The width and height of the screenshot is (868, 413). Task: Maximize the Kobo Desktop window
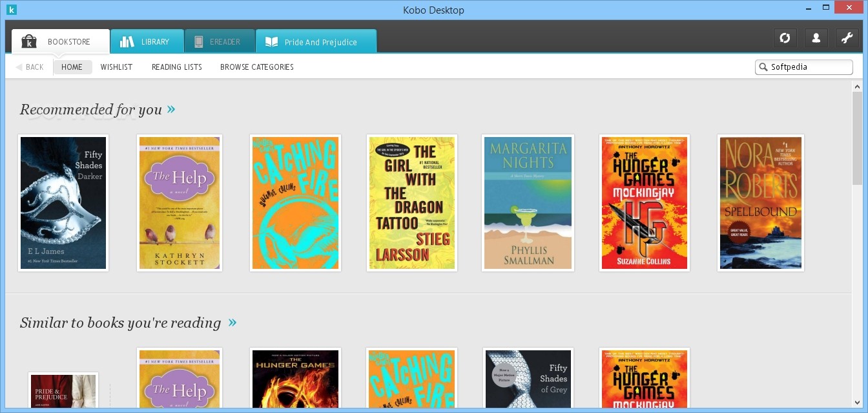[825, 7]
